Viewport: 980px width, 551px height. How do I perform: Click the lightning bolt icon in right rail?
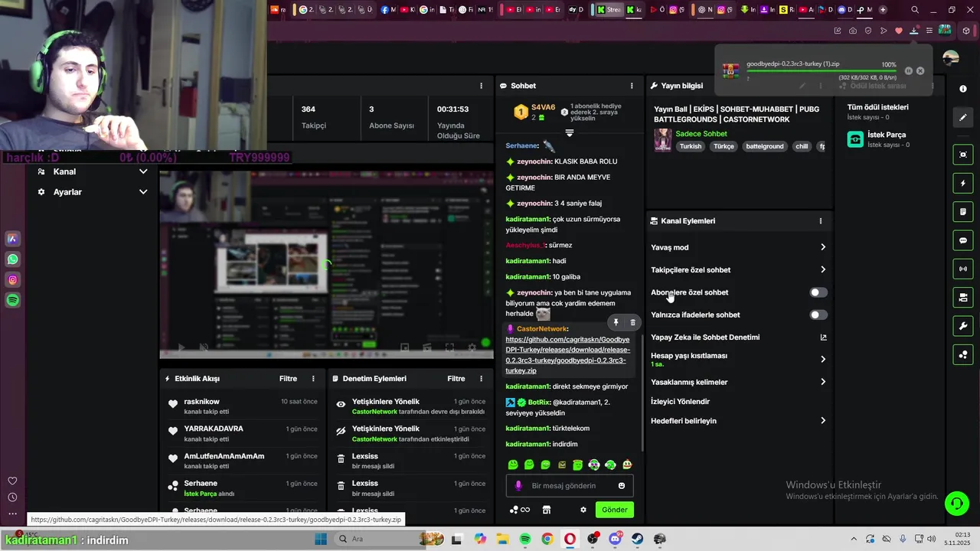click(x=963, y=184)
